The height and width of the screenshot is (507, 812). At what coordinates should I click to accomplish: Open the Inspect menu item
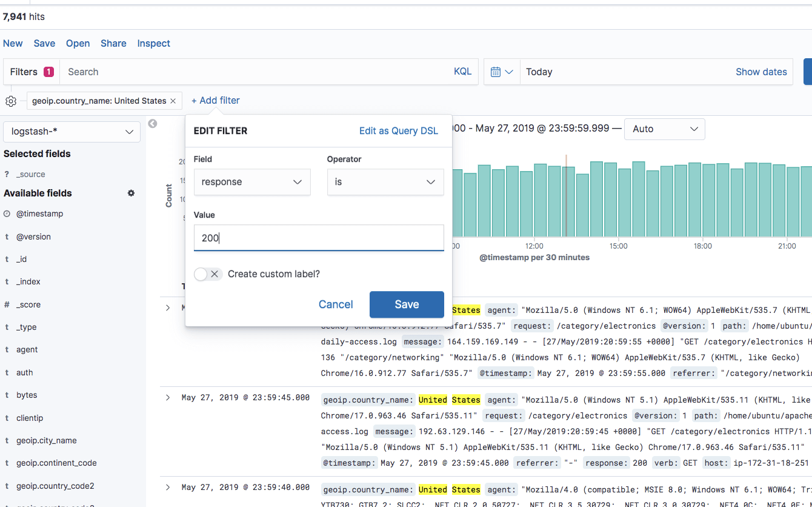pyautogui.click(x=153, y=44)
